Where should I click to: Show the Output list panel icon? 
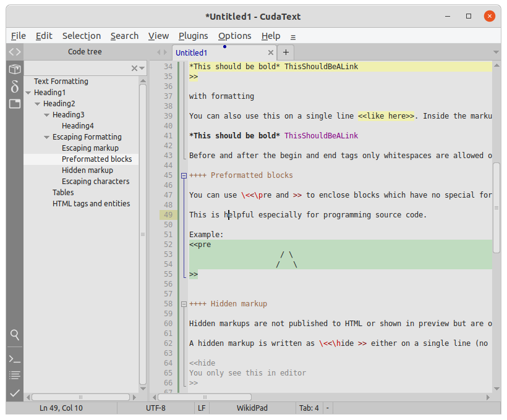point(15,376)
